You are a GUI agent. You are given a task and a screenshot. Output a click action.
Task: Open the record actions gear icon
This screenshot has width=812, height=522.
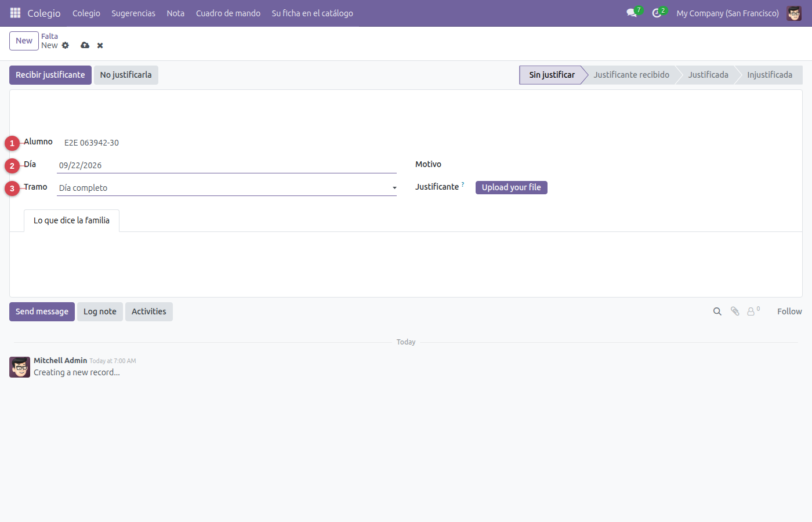(66, 45)
